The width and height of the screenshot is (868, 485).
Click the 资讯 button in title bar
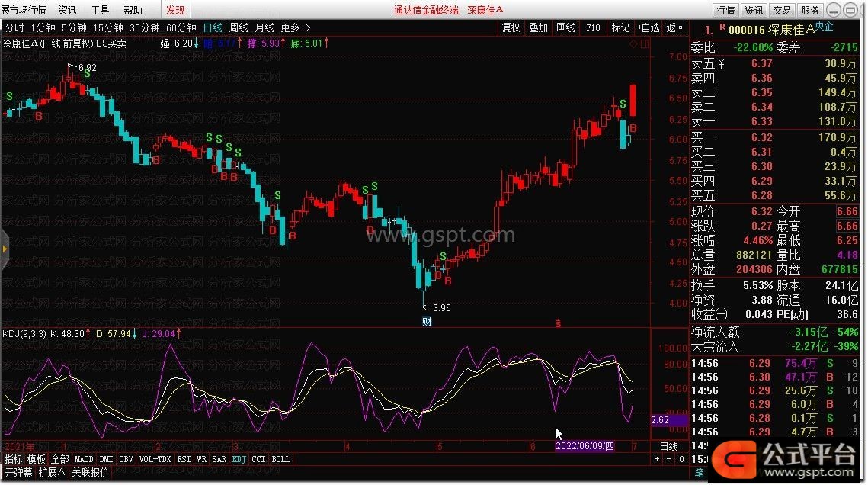[x=754, y=10]
